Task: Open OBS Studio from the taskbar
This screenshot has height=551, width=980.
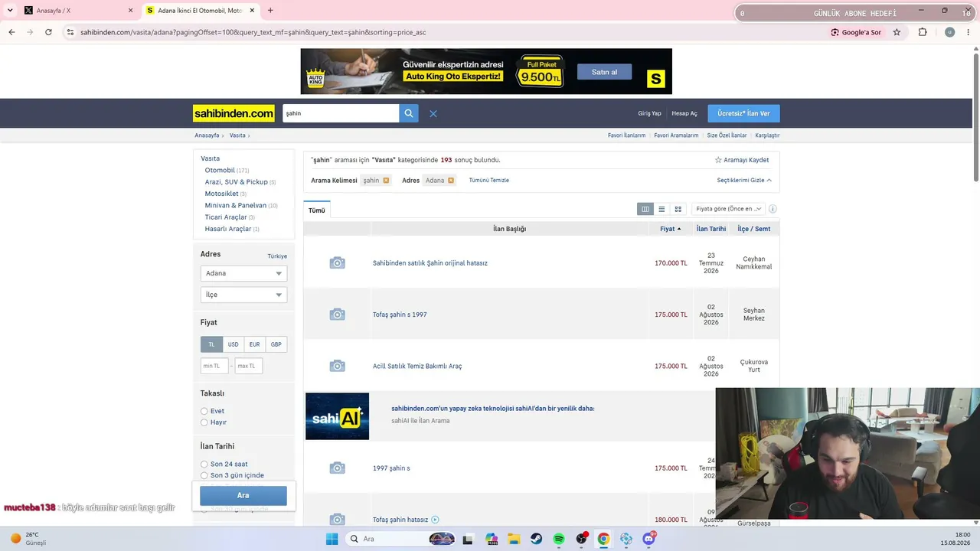Action: [581, 539]
